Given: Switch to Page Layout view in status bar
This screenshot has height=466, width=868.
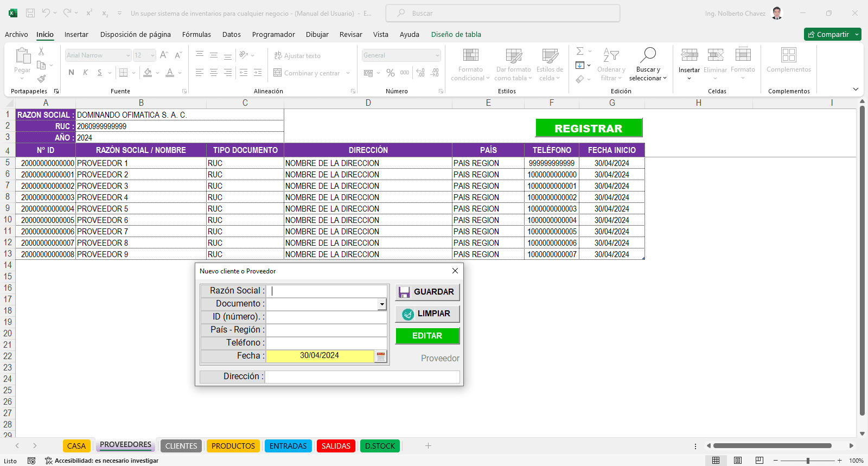Looking at the screenshot, I should [738, 461].
